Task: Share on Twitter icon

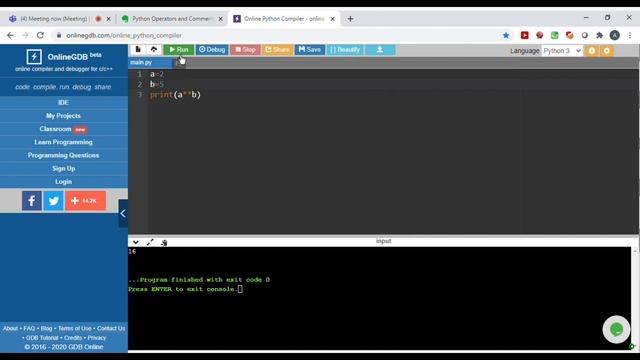Action: coord(53,201)
